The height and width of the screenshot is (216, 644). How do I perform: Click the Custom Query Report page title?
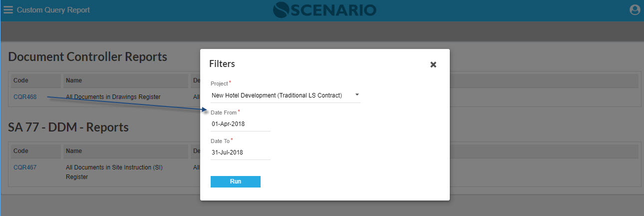[x=53, y=10]
